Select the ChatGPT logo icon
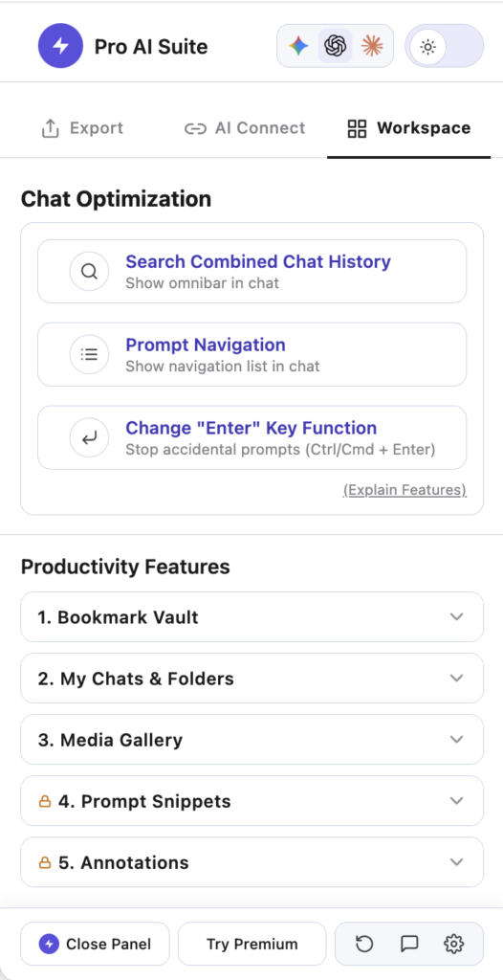Screen dimensions: 503x980 [x=336, y=46]
